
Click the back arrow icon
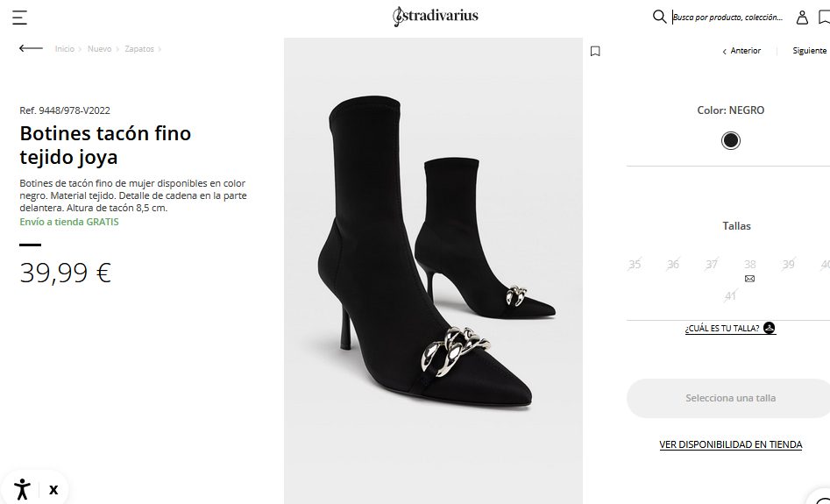[31, 49]
